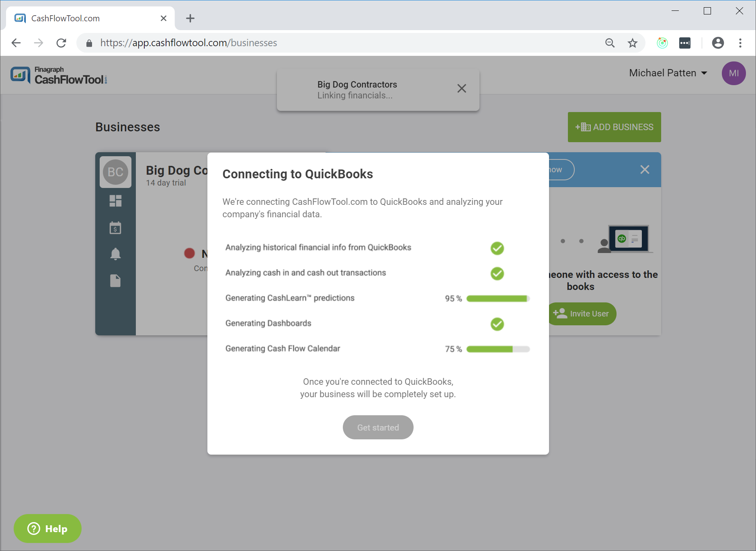Click 'Generating Cash Flow Calendar' row label
This screenshot has height=551, width=756.
[283, 349]
